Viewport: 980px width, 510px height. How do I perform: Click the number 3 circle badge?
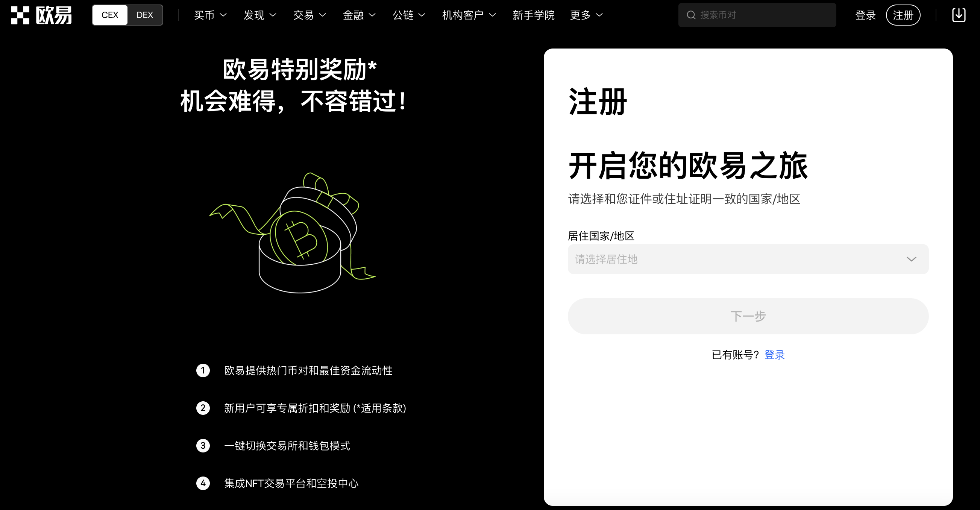[x=203, y=446]
